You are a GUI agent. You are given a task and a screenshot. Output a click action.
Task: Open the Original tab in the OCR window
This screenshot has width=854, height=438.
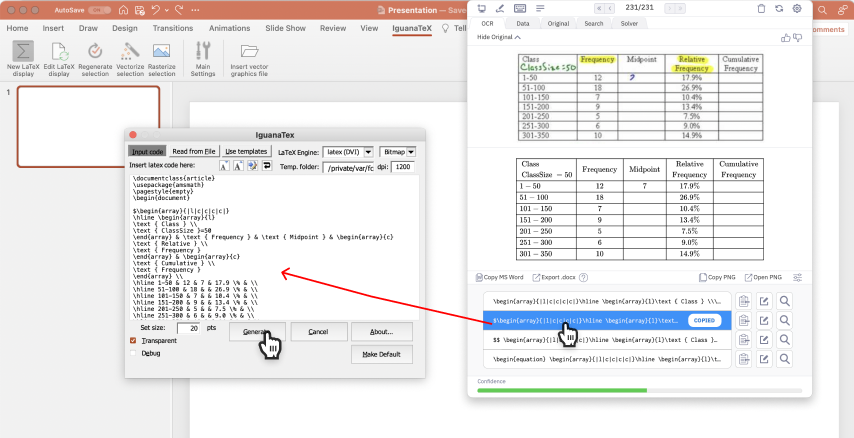(x=558, y=23)
